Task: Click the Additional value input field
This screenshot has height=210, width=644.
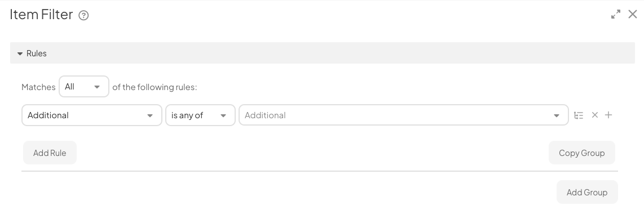Action: click(404, 115)
